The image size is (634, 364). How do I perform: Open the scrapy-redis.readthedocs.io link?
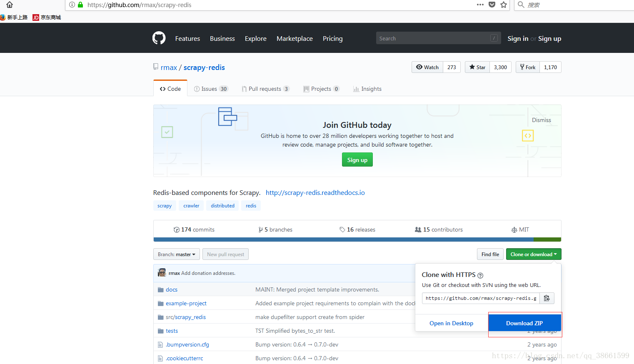coord(315,192)
